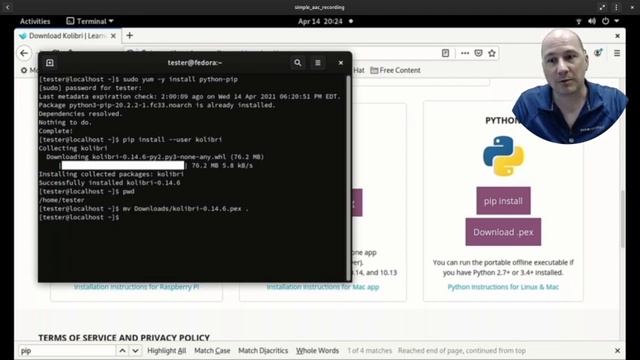Close the Download Kolibri tab
The height and width of the screenshot is (360, 640).
(113, 36)
